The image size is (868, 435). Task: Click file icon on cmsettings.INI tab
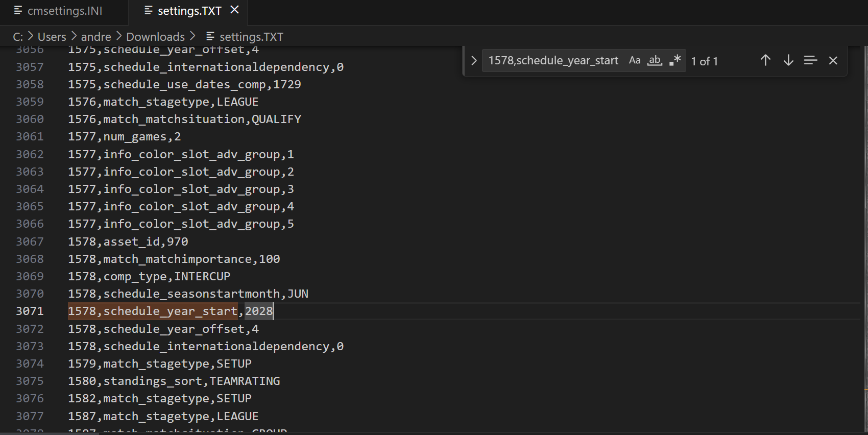click(x=18, y=11)
